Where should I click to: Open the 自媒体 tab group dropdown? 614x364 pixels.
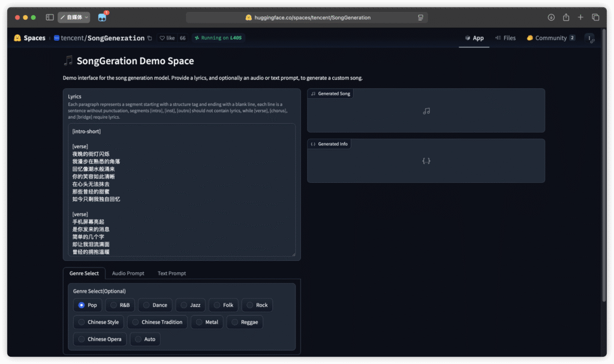click(74, 17)
